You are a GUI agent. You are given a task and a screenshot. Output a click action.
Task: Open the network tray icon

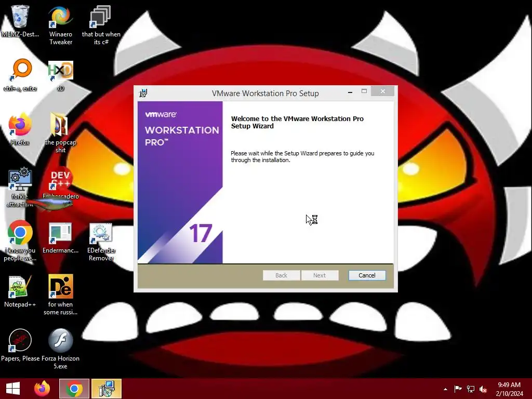[x=471, y=389]
